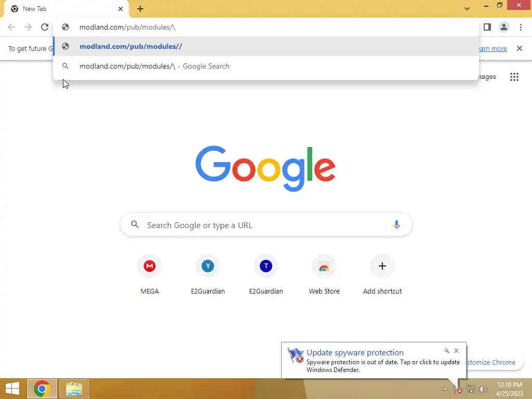The image size is (532, 399).
Task: Open the Chrome three-dot menu
Action: [521, 27]
